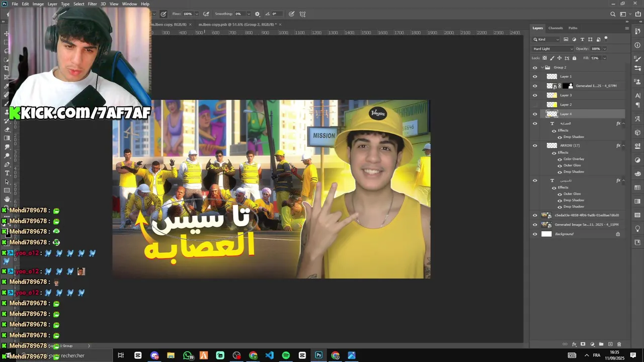Create a new group folder icon
This screenshot has width=644, height=362.
tap(601, 344)
